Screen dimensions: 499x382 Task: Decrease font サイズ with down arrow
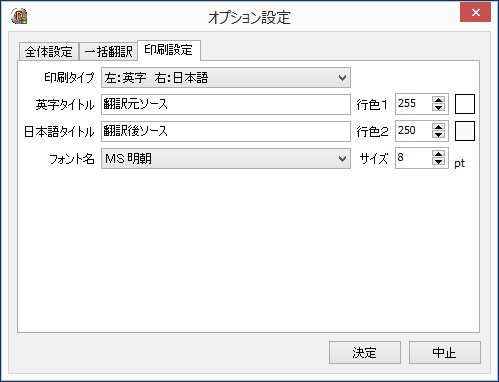click(438, 162)
